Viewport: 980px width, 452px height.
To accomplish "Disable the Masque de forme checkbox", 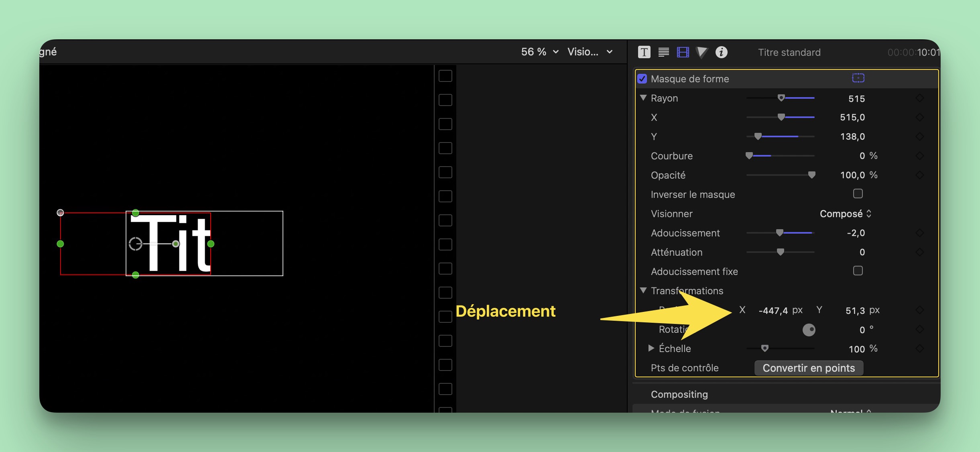I will tap(642, 79).
